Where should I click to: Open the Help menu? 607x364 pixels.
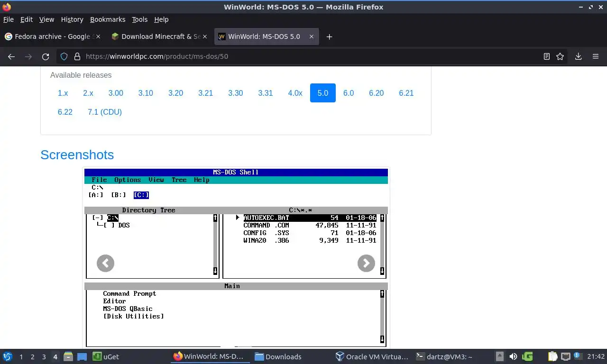coord(161,19)
